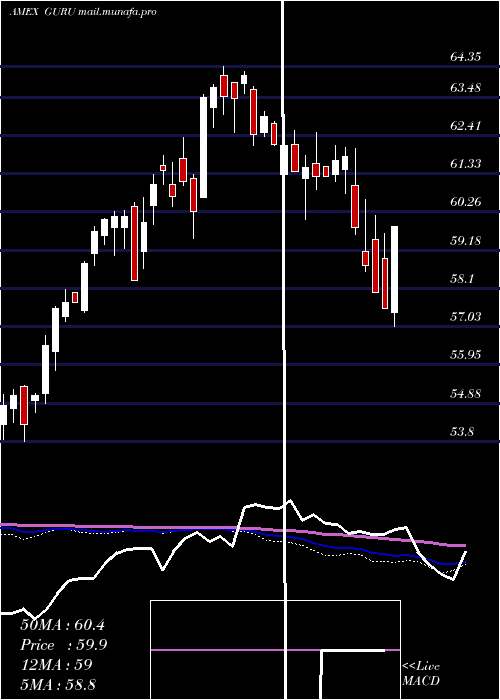
Task: Click the 57.03 price level label
Action: 466,317
